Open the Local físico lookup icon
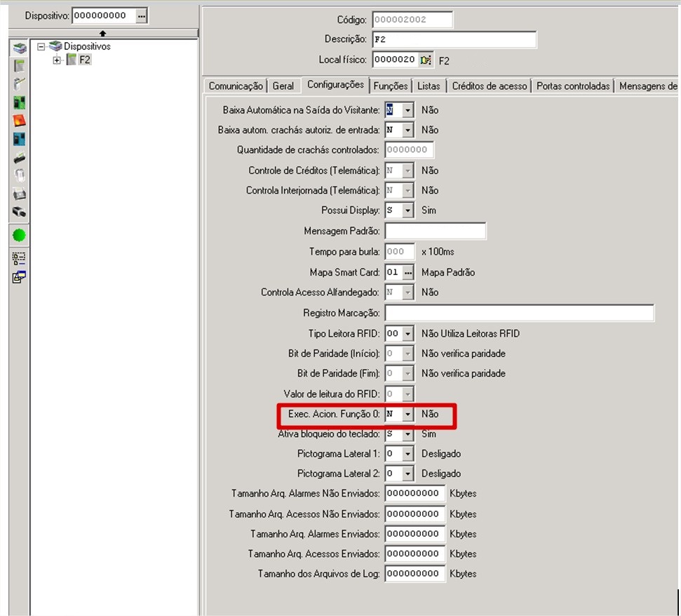 click(x=426, y=60)
